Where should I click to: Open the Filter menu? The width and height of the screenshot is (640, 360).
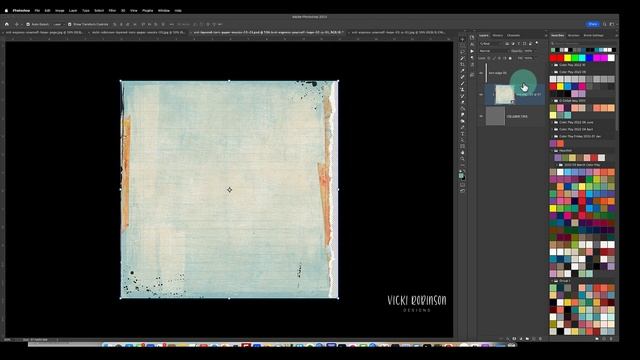pos(112,11)
